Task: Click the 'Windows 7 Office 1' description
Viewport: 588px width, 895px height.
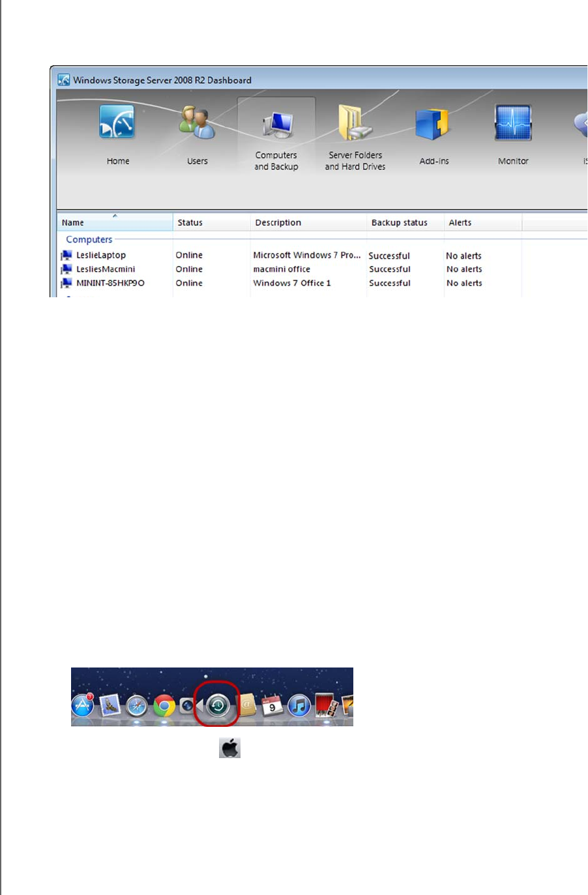Action: (292, 283)
